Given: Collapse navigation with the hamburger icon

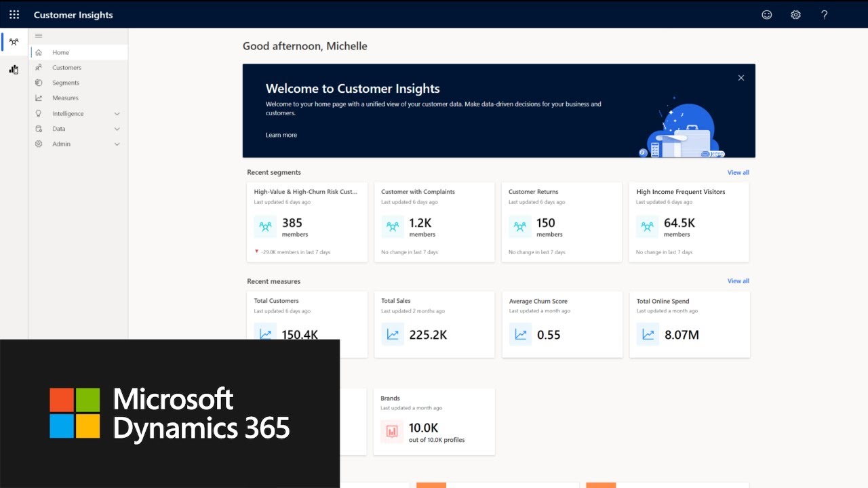Looking at the screenshot, I should point(39,36).
